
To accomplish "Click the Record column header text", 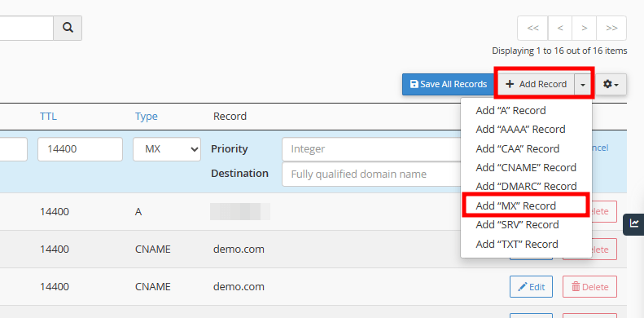I will click(230, 117).
